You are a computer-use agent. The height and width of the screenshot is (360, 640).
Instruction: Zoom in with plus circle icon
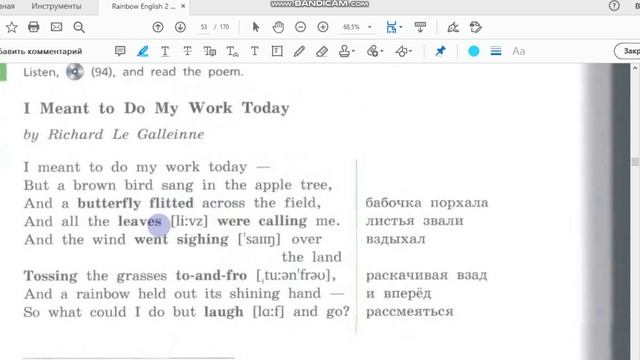(323, 27)
